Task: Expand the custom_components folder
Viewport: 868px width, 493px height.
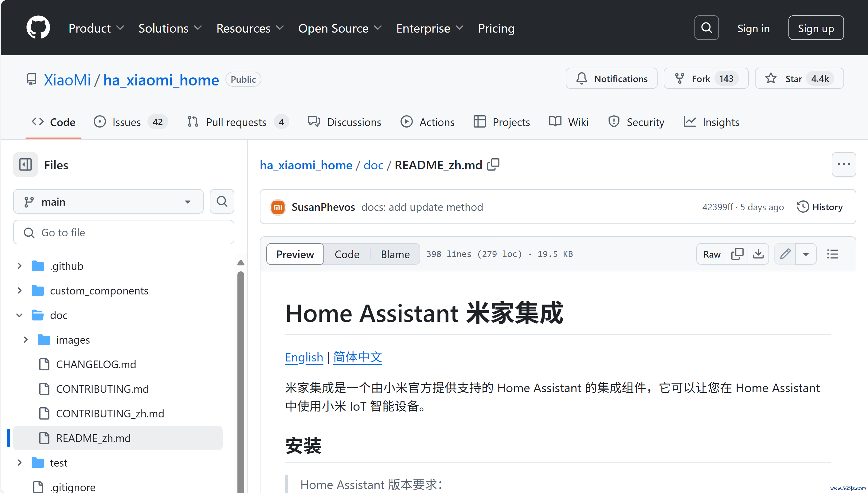Action: [20, 290]
